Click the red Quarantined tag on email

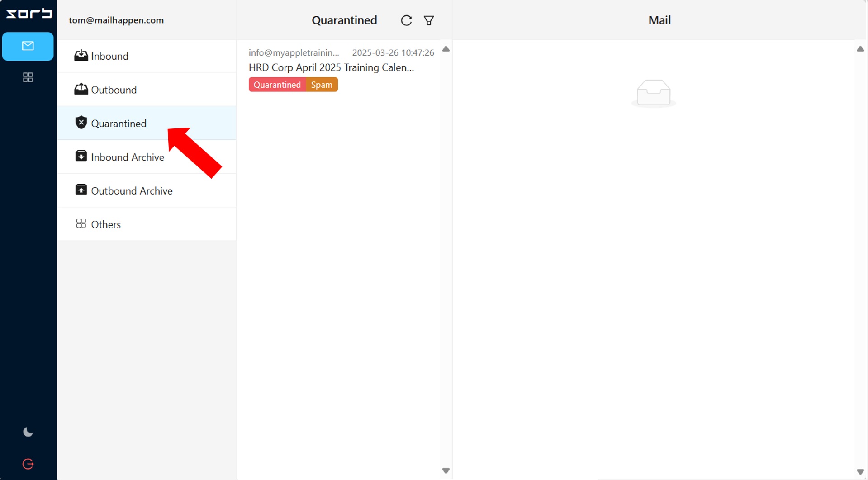277,85
